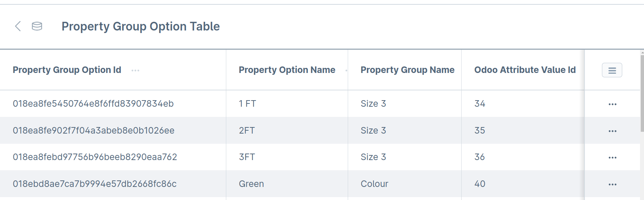Open row actions for 2FT
This screenshot has height=200, width=644.
click(x=612, y=131)
